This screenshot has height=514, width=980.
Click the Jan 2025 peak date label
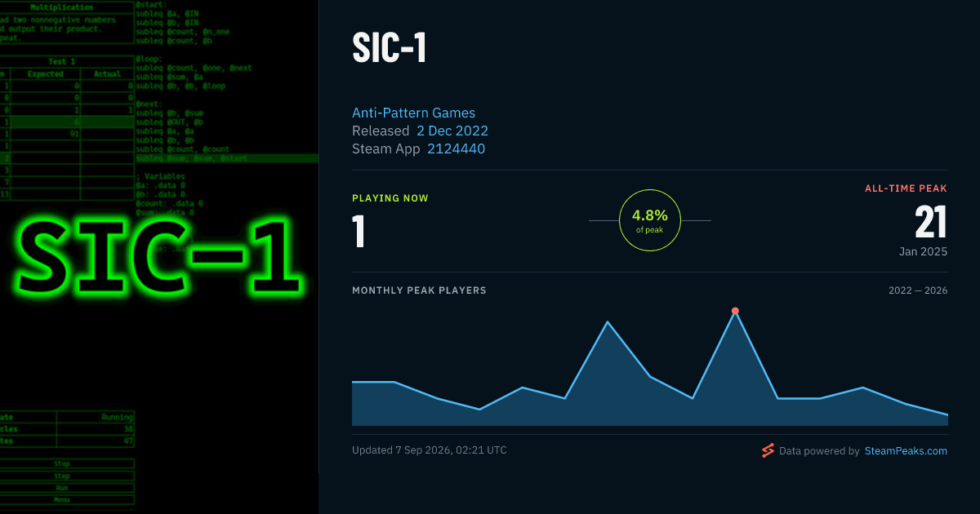(924, 251)
